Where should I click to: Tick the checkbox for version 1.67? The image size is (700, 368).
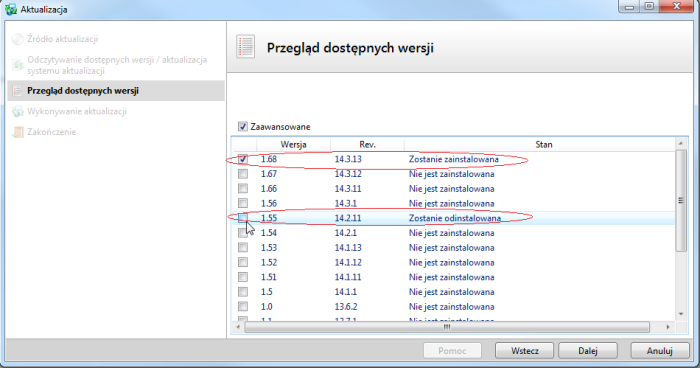[243, 174]
